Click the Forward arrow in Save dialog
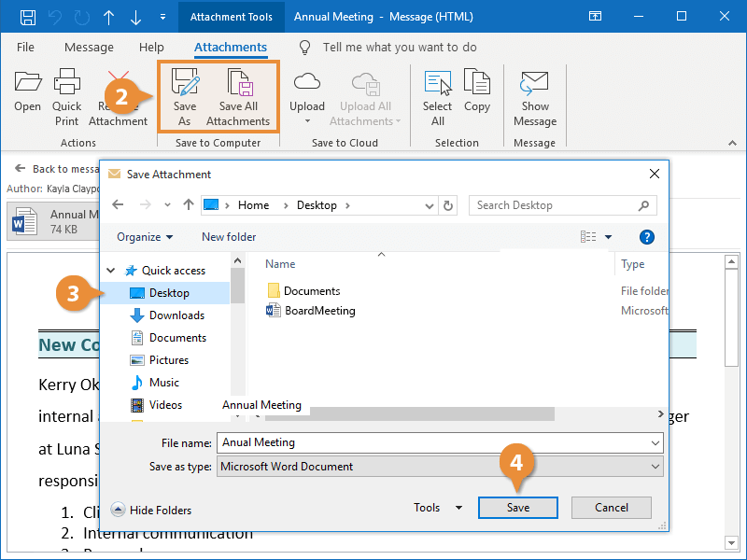 click(145, 205)
